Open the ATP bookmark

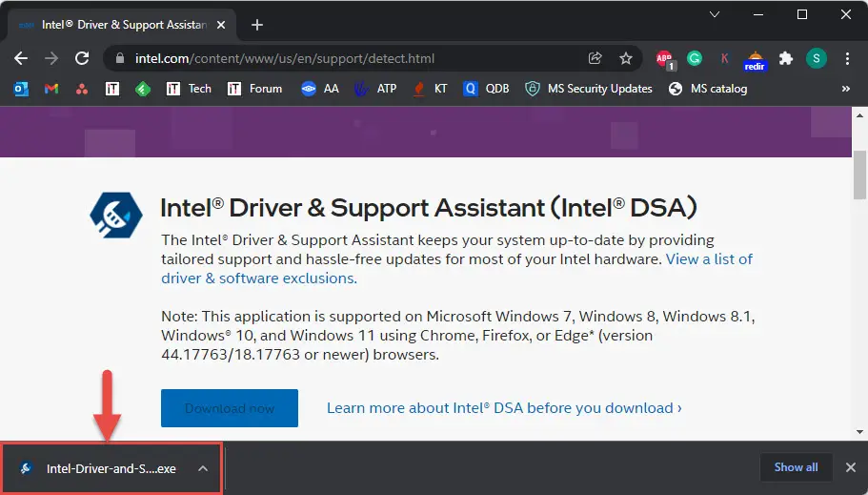click(x=375, y=89)
